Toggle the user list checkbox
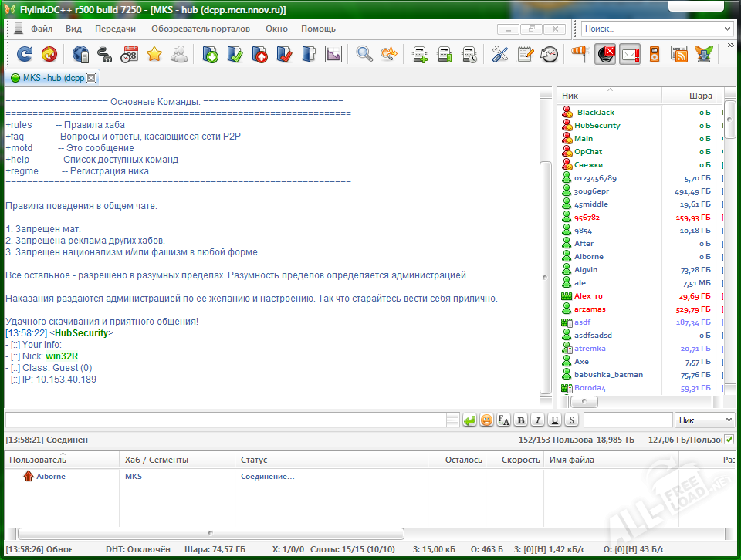This screenshot has height=560, width=741. click(729, 439)
